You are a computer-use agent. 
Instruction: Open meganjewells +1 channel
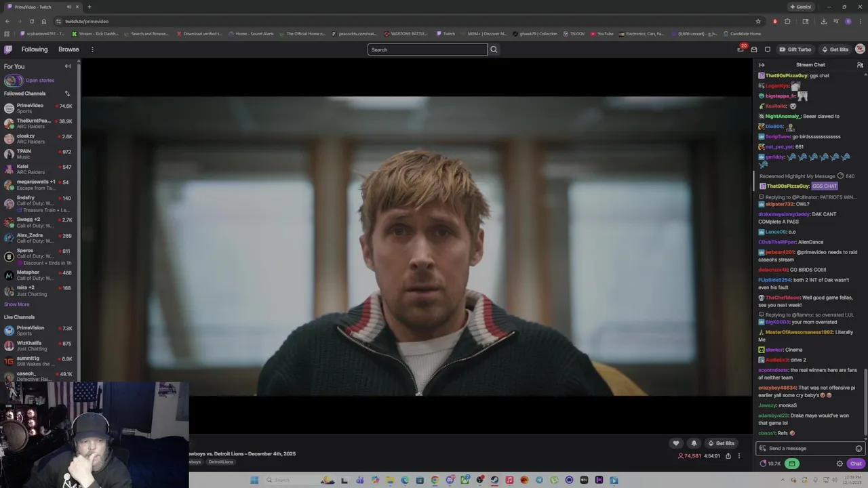click(38, 184)
